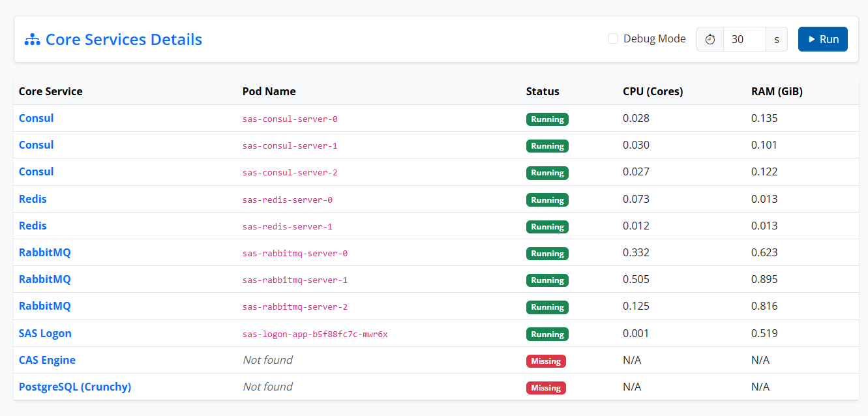Click pod name sas-rabbitmq-server-0

(295, 253)
